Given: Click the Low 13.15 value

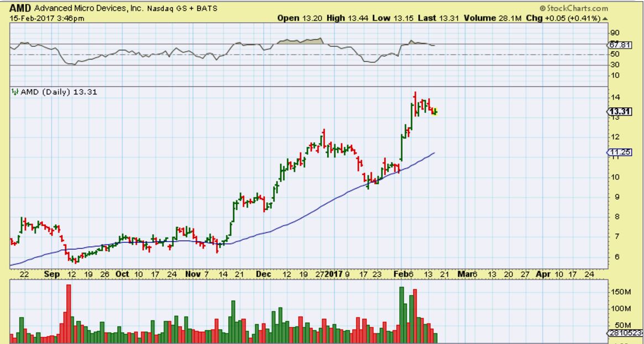Looking at the screenshot, I should (x=391, y=18).
